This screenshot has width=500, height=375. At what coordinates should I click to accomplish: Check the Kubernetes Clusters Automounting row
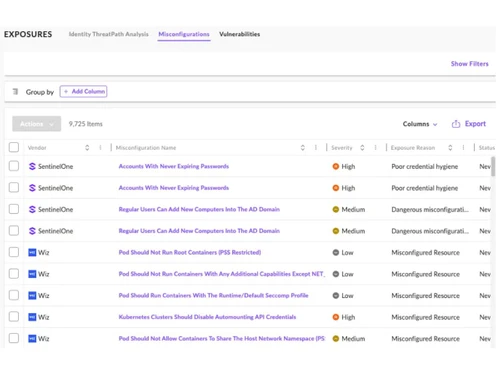(14, 317)
